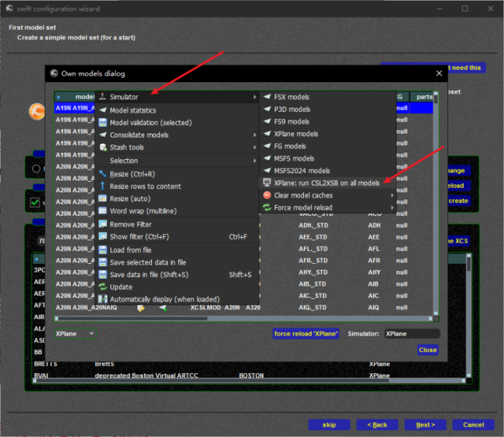The image size is (504, 437).
Task: Click the Resize (Ctrl+R) diagonal arrow icon
Action: pyautogui.click(x=103, y=175)
